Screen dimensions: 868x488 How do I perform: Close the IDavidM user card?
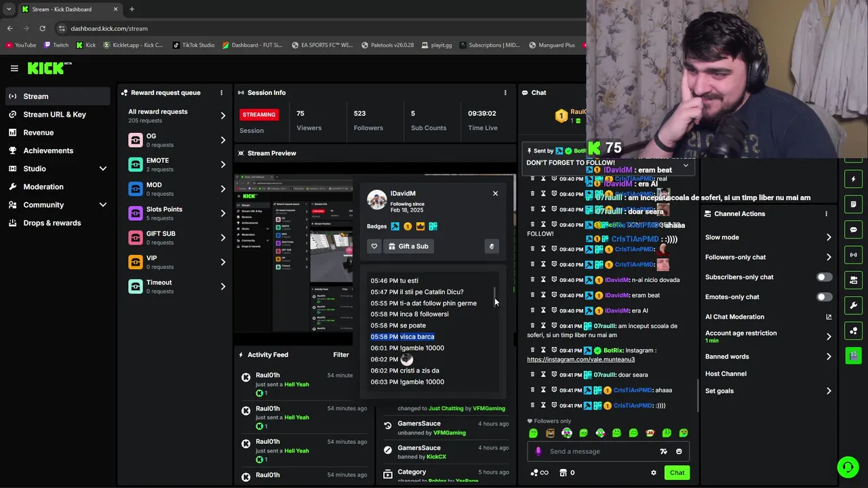point(495,194)
